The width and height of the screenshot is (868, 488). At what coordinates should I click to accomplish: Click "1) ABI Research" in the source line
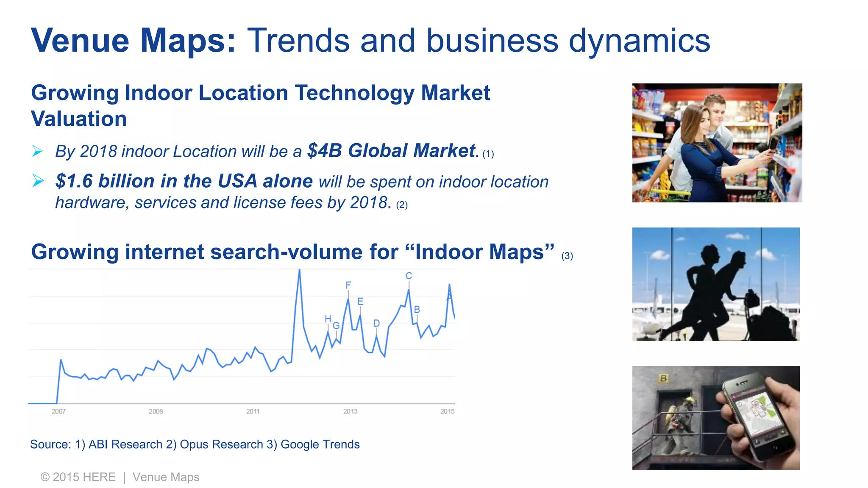(119, 444)
